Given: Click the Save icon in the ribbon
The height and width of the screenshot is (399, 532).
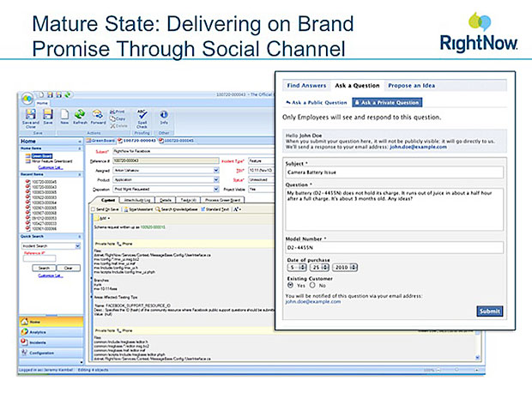Looking at the screenshot, I should 48,117.
